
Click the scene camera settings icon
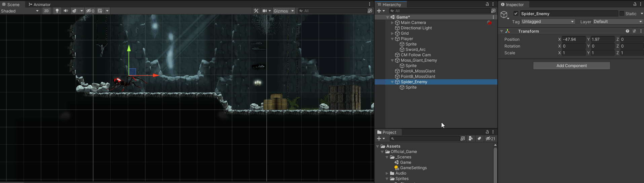(265, 11)
